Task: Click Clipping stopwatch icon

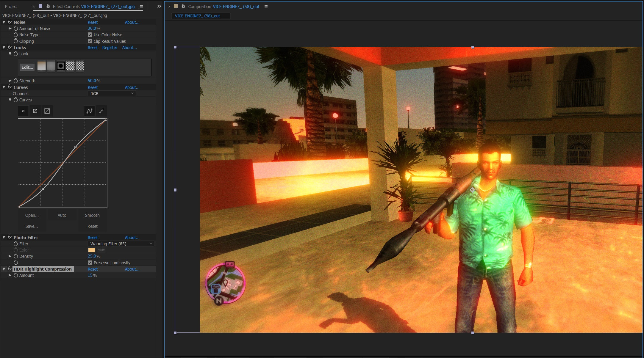Action: (x=16, y=41)
